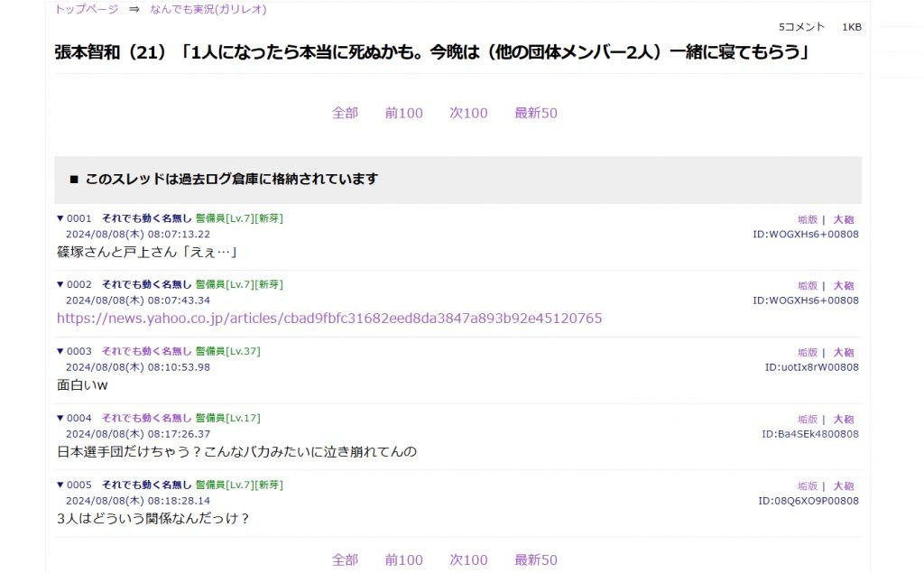Open the Yahoo news article URL

click(329, 319)
